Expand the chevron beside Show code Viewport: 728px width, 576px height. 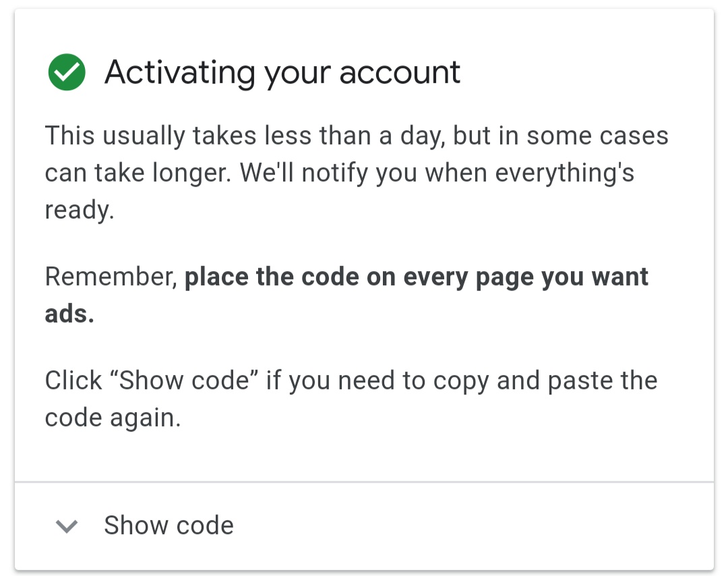[67, 526]
